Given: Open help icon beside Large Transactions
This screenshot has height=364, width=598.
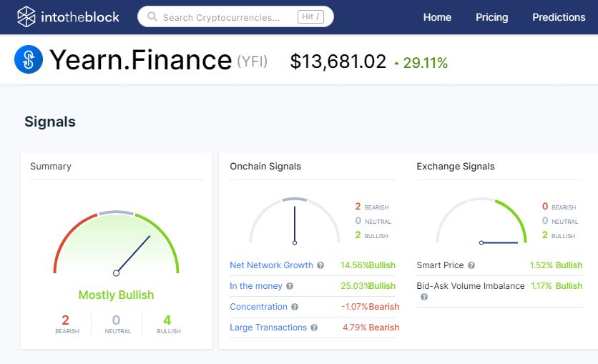Looking at the screenshot, I should point(314,328).
